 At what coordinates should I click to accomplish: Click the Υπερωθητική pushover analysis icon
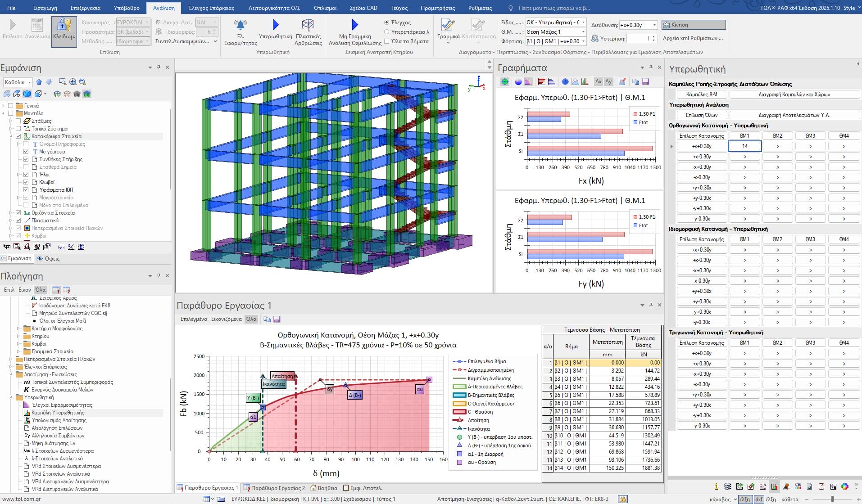[275, 25]
